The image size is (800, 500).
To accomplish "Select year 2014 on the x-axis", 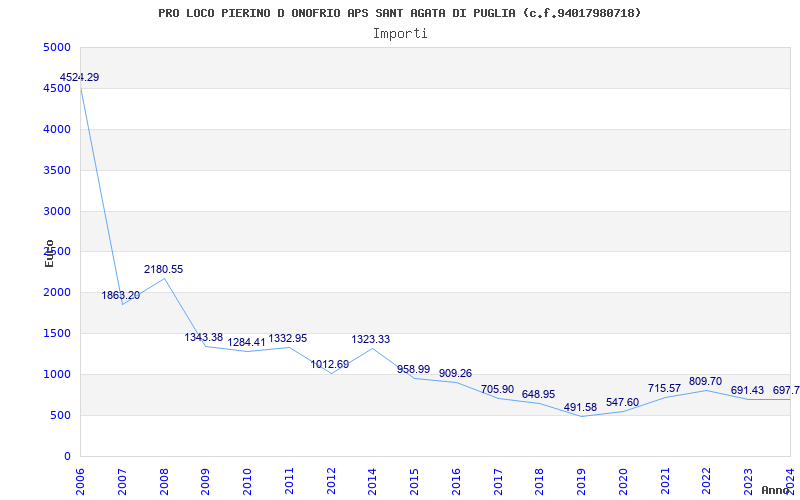I will pos(372,480).
